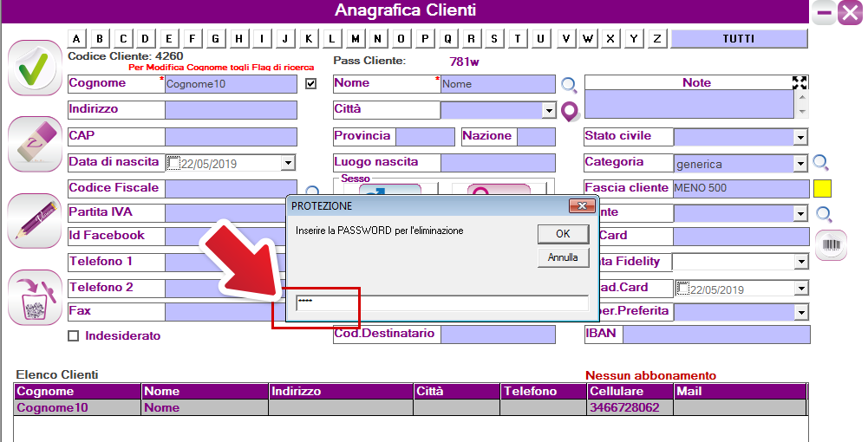Click the pencil edit icon
This screenshot has width=868, height=442.
pos(35,220)
